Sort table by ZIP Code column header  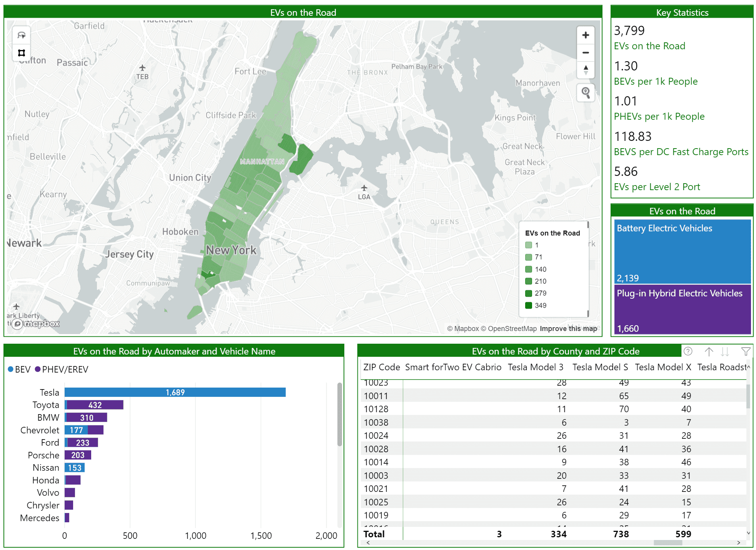(381, 367)
